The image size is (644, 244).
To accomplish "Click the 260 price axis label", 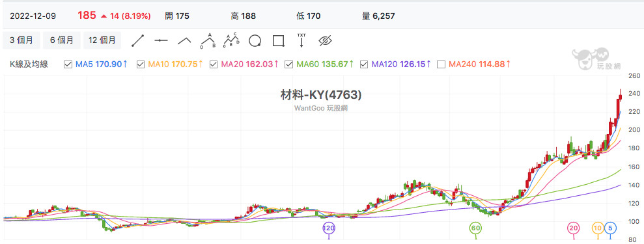I will (634, 76).
